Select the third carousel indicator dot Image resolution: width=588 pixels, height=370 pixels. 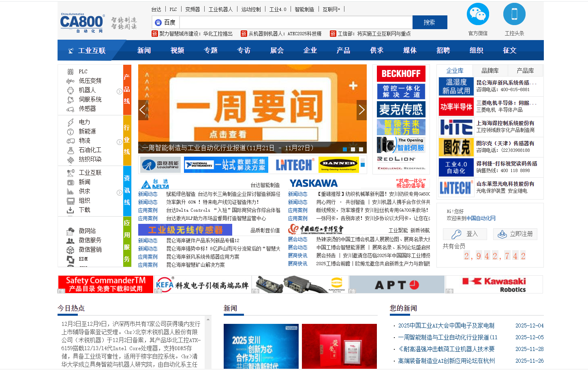(x=361, y=149)
